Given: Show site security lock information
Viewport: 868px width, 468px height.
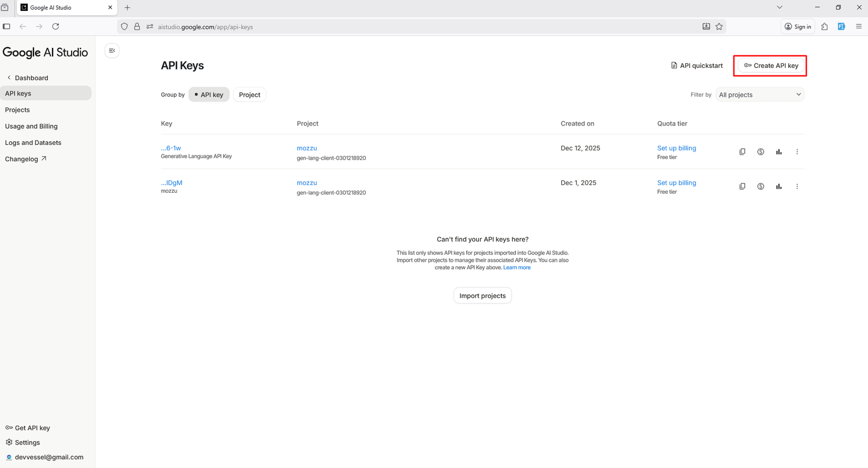Looking at the screenshot, I should point(137,27).
